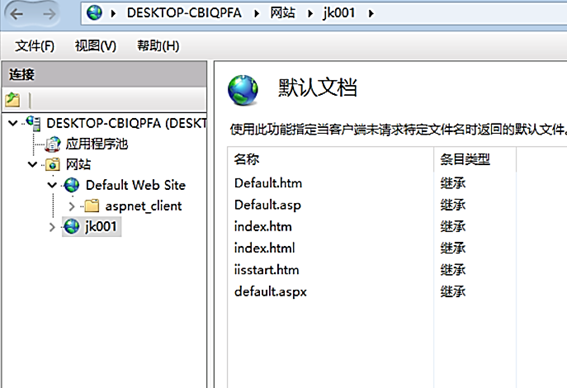
Task: Select 网站 in the connections tree
Action: coord(78,165)
